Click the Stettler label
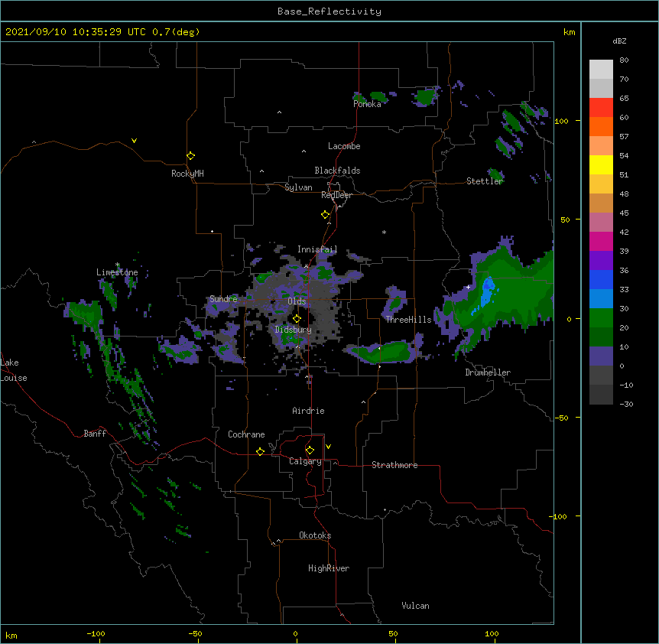The image size is (659, 644). click(485, 181)
